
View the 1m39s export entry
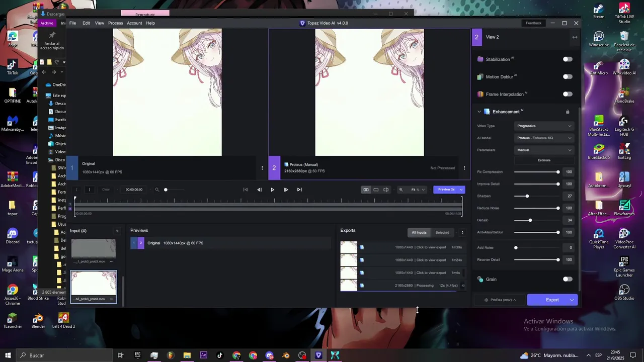tap(402, 247)
